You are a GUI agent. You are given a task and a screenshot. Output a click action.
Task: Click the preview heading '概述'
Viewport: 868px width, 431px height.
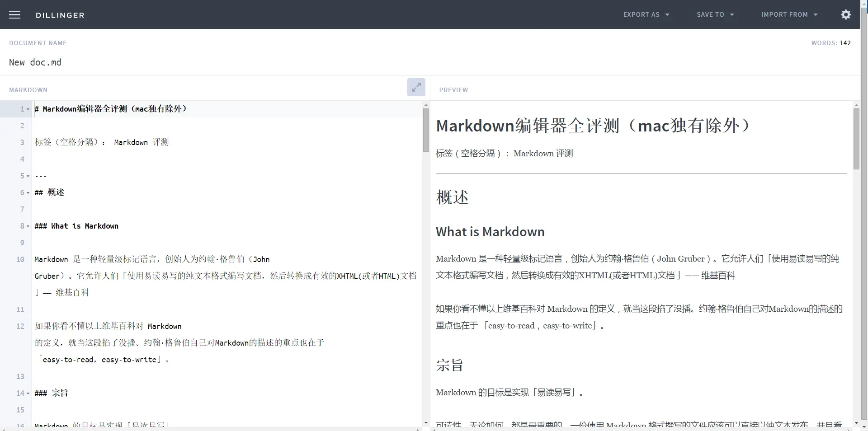coord(453,197)
